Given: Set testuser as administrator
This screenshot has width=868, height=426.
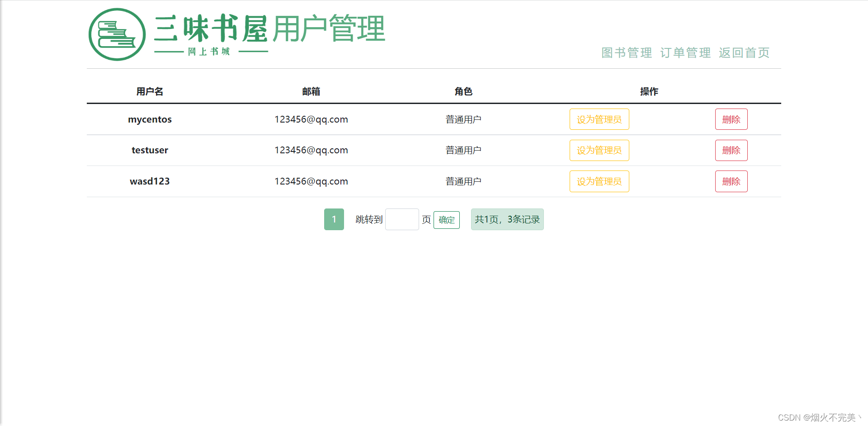Looking at the screenshot, I should 599,150.
